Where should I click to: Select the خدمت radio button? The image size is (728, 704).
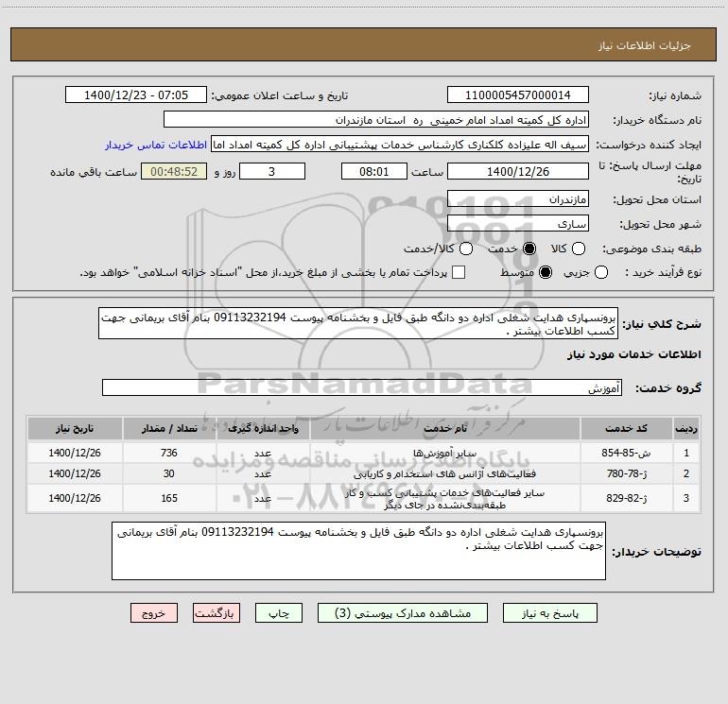529,249
